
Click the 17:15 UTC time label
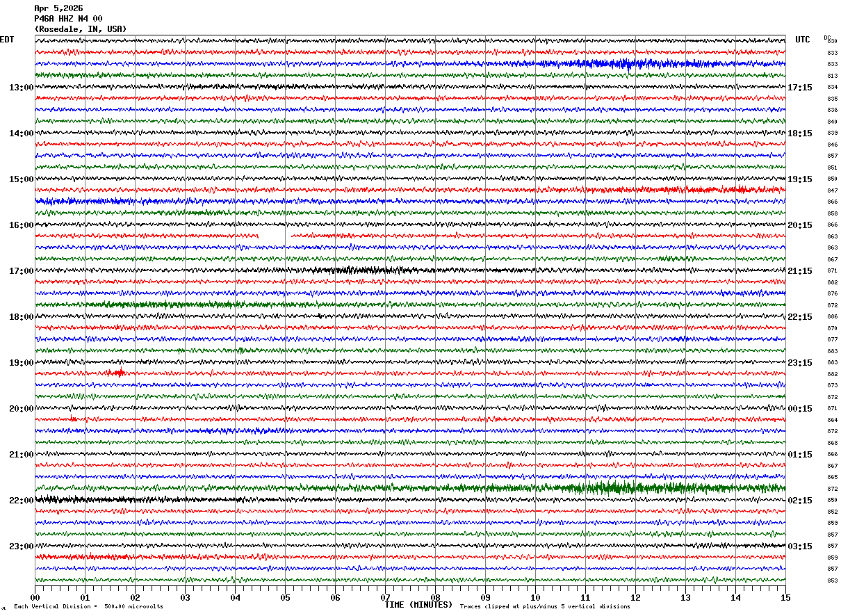click(800, 87)
